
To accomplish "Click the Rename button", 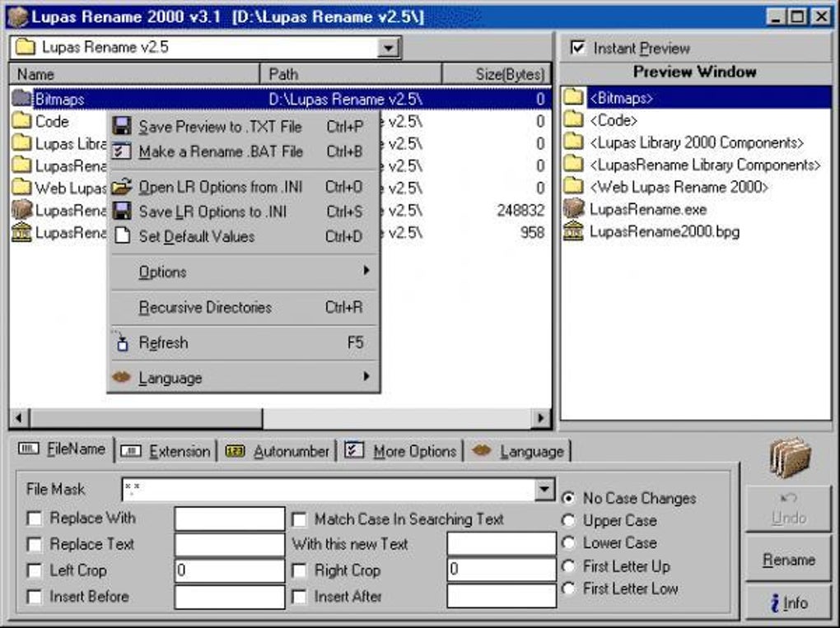I will coord(789,560).
